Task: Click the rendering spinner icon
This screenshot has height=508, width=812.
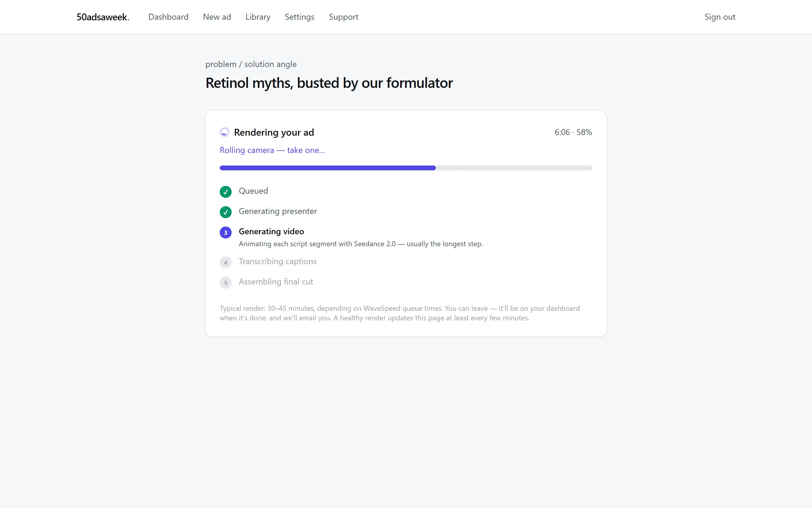Action: pyautogui.click(x=224, y=132)
